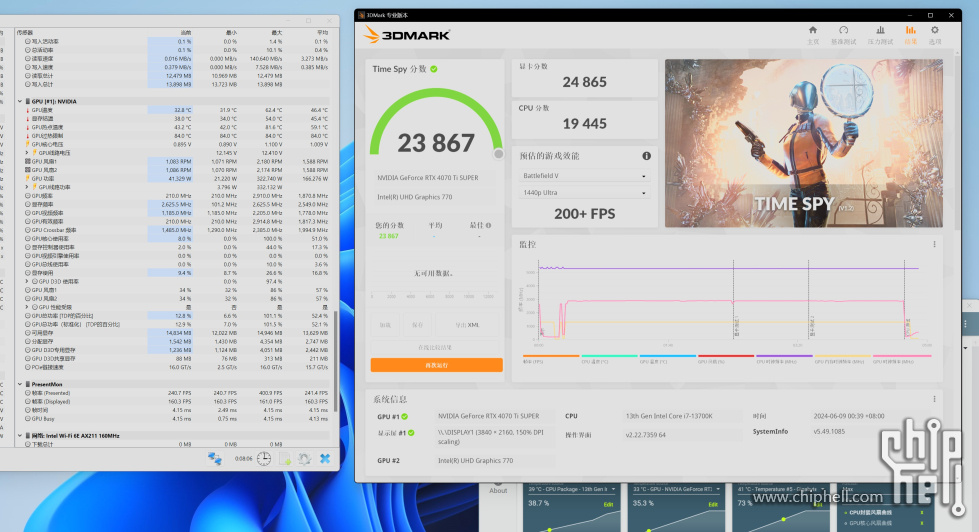Viewport: 979px width, 532px height.
Task: Open the About item in fan control sidebar
Action: pyautogui.click(x=498, y=489)
